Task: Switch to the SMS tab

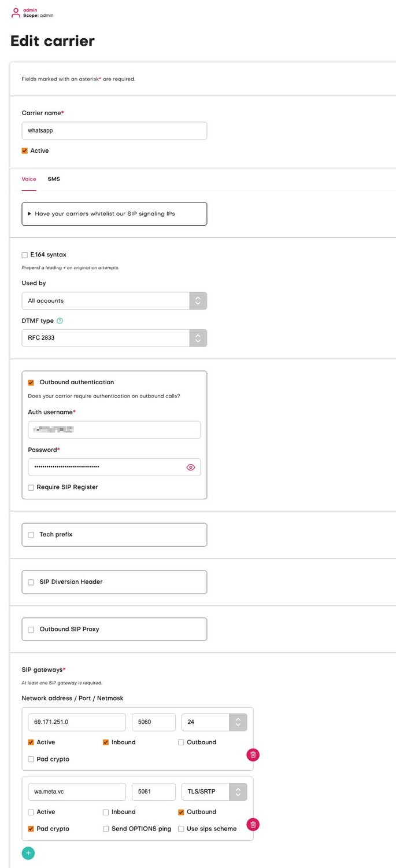Action: 54,179
